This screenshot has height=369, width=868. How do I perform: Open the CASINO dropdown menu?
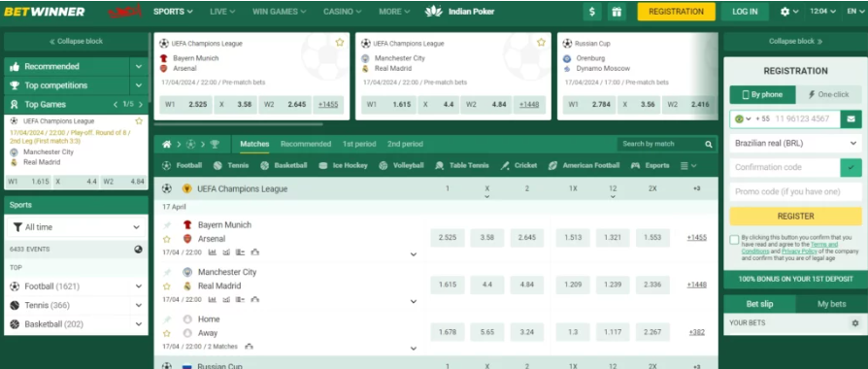tap(343, 12)
